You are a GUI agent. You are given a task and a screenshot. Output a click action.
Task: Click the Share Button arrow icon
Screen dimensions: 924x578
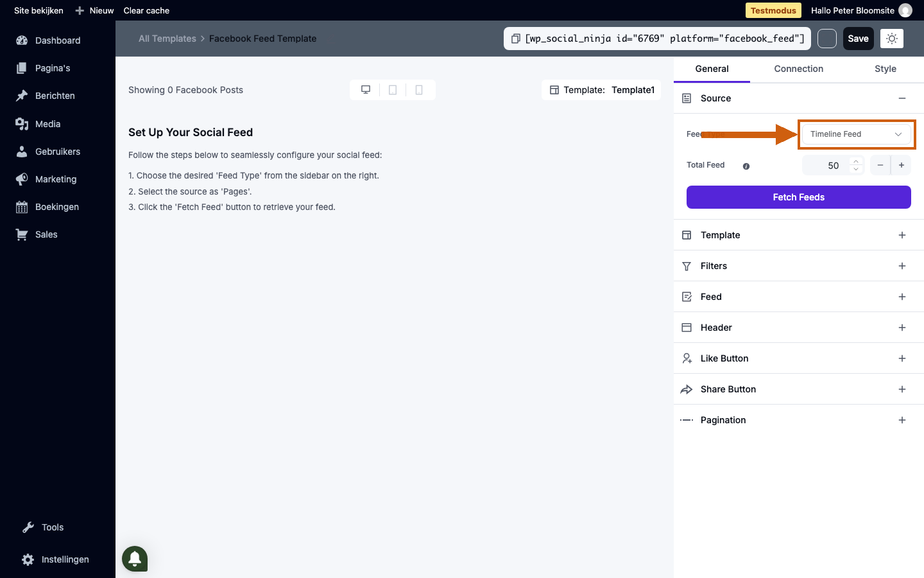click(687, 389)
